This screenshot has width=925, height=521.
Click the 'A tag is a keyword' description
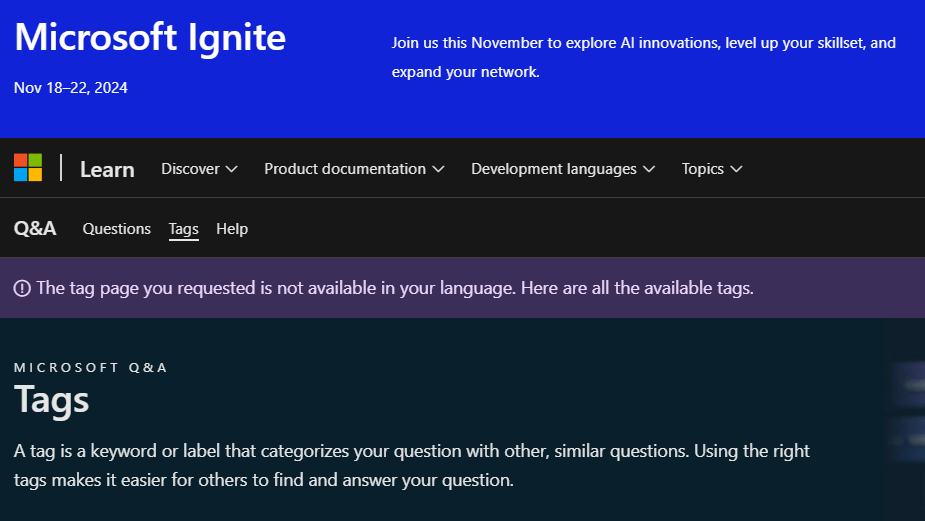412,466
